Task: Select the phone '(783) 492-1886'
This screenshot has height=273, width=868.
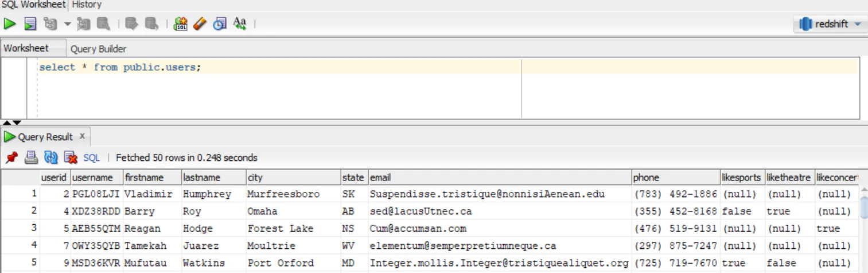Action: coord(675,194)
